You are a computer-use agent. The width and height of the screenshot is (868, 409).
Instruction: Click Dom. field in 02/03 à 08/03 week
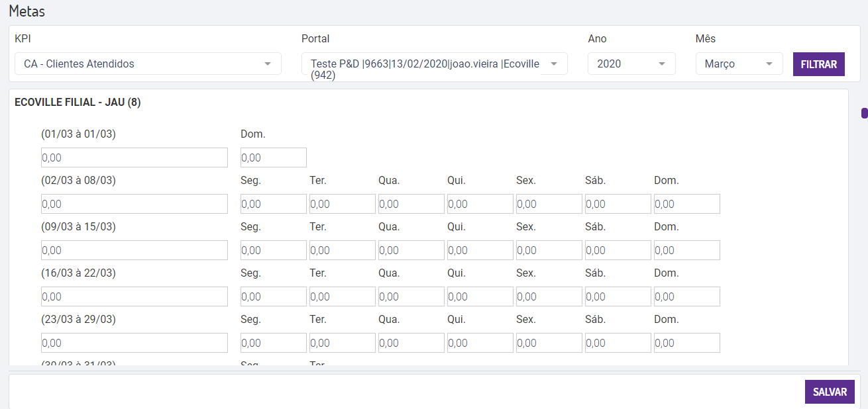tap(686, 204)
